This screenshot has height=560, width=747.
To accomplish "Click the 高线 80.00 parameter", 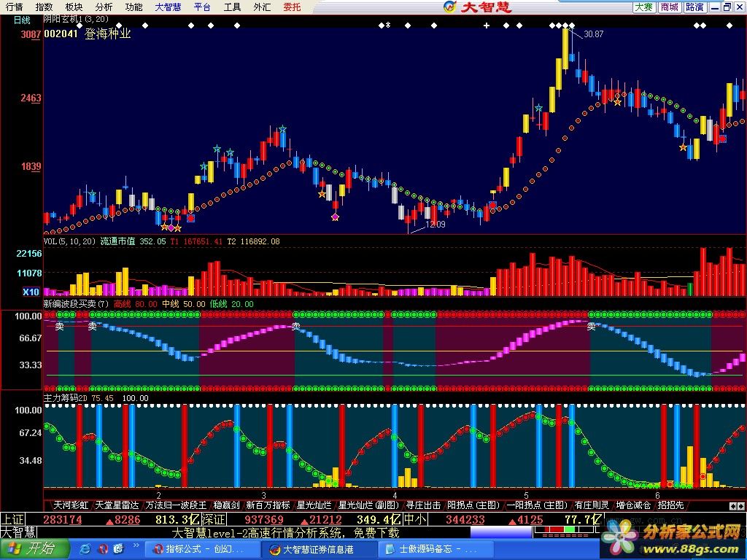I will click(135, 304).
